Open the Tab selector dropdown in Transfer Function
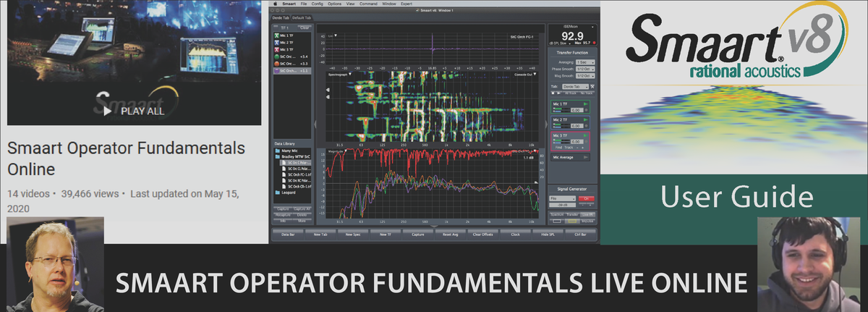The image size is (868, 312). point(576,86)
